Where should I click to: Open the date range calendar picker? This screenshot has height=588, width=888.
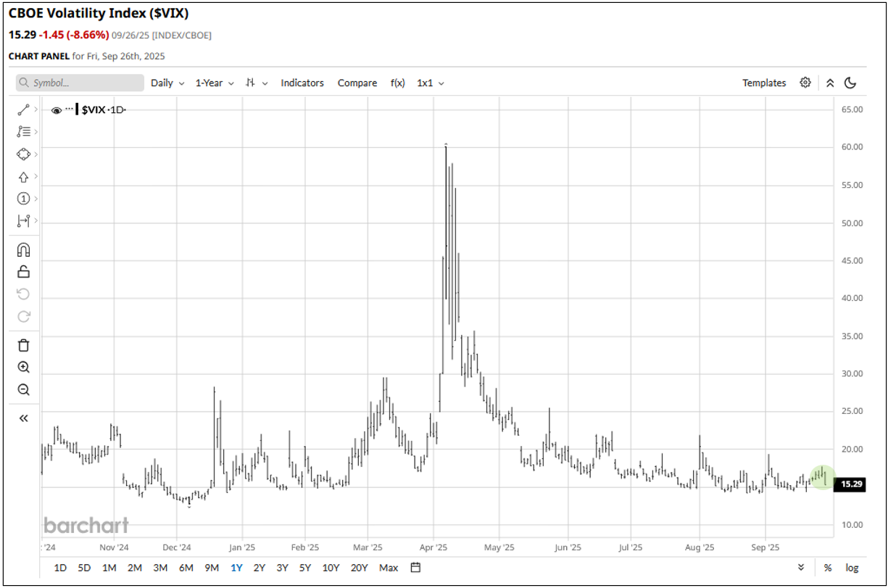click(x=415, y=568)
